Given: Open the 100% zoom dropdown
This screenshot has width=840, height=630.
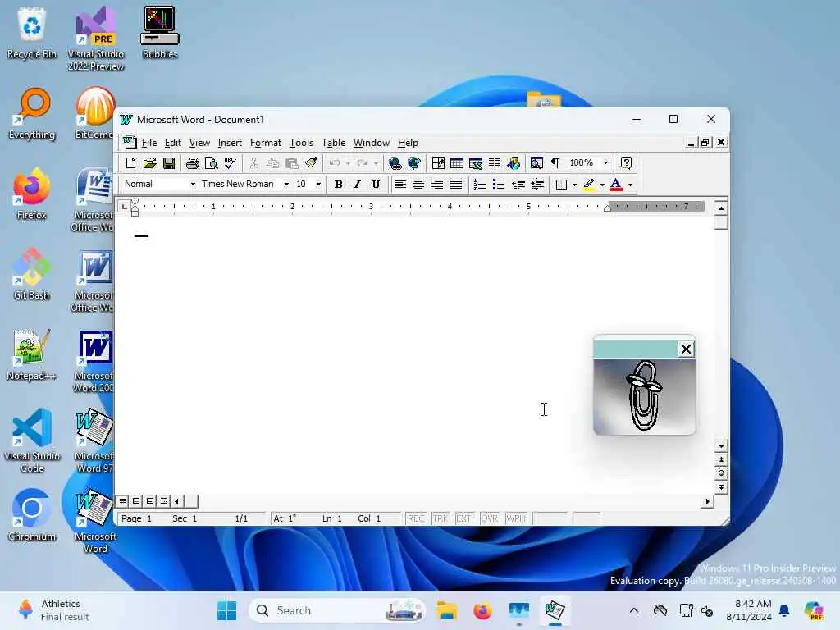Looking at the screenshot, I should [x=606, y=163].
